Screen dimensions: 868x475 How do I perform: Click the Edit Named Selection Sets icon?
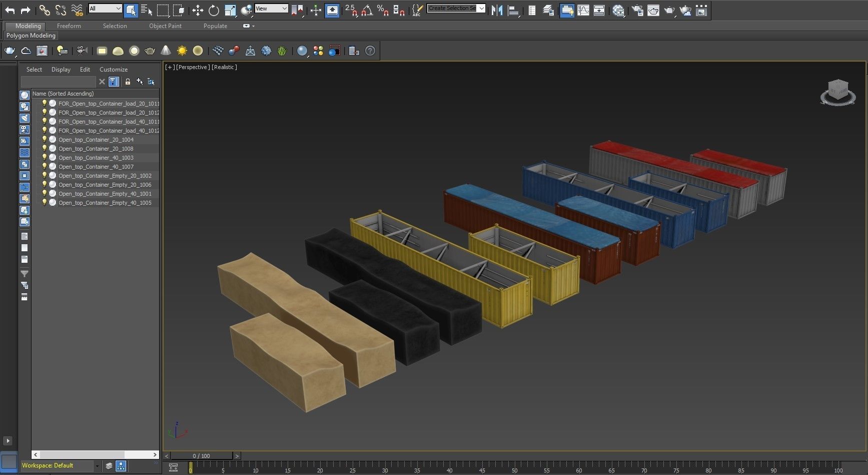[x=417, y=10]
